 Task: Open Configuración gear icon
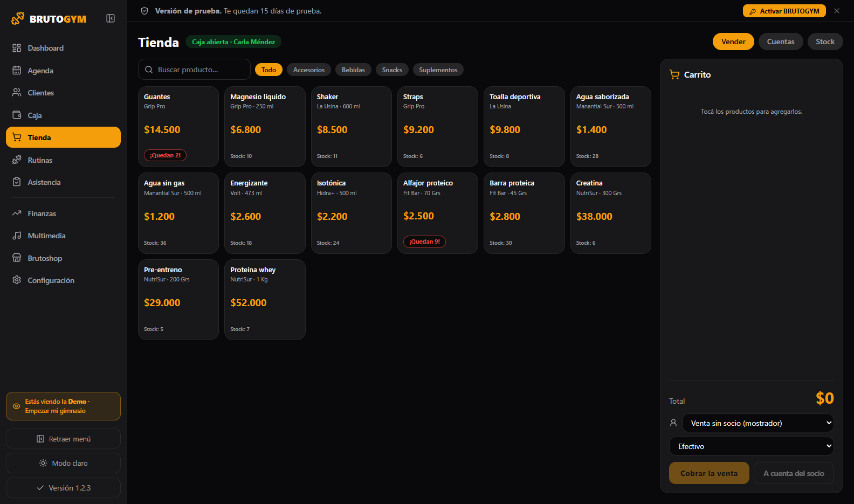[17, 280]
